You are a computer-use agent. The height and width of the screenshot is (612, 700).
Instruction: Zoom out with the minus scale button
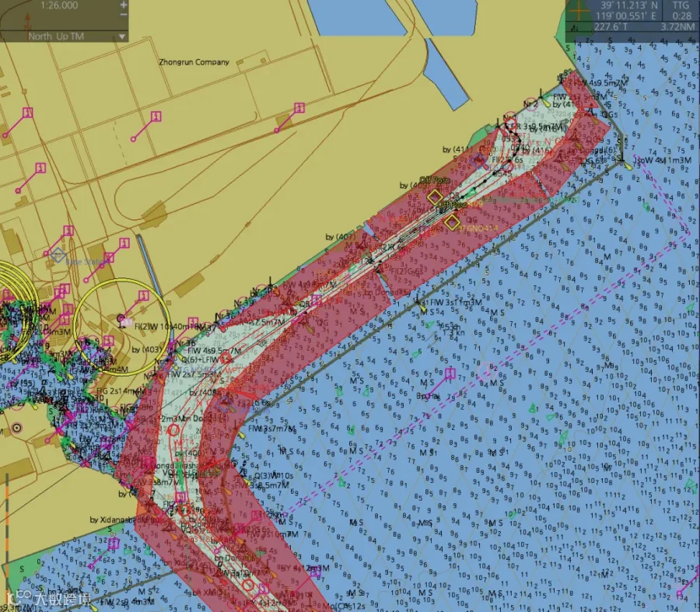point(124,14)
